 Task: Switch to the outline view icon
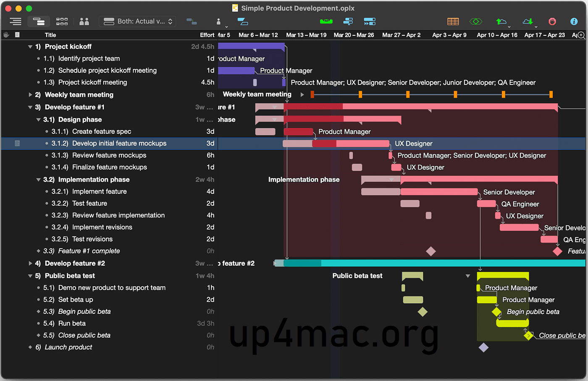click(x=16, y=21)
